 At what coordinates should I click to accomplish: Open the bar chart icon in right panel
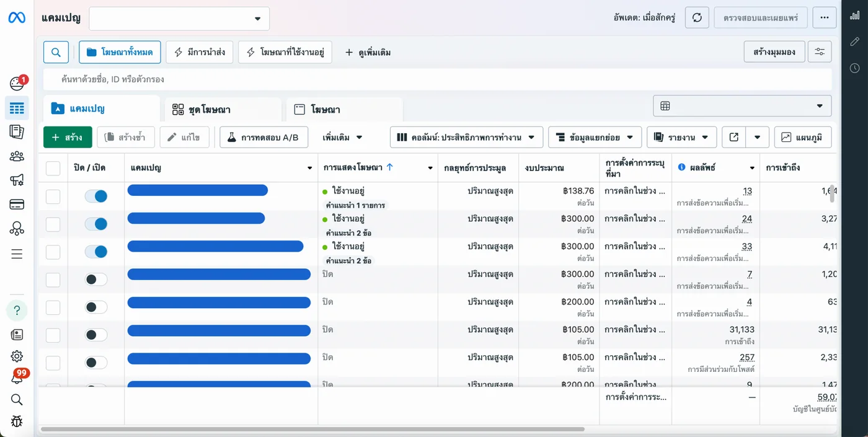pyautogui.click(x=855, y=15)
